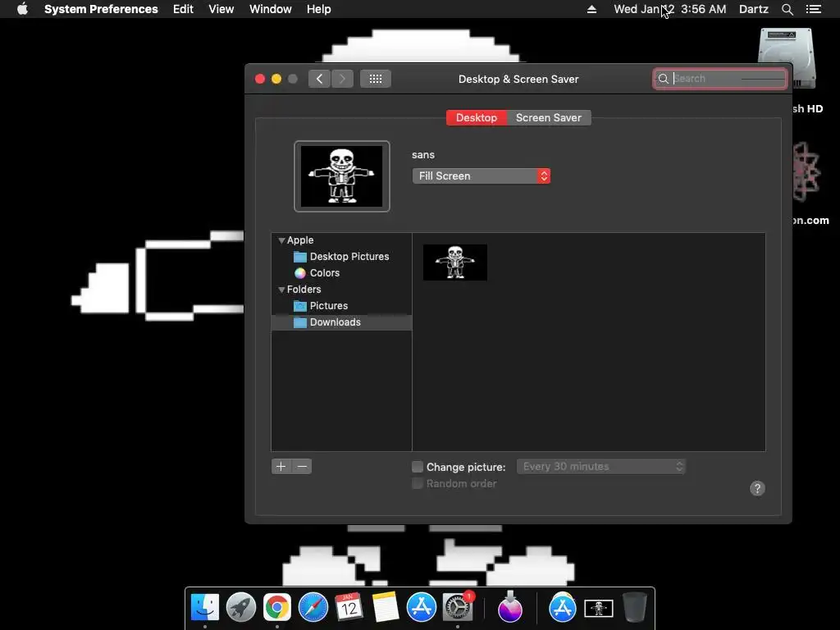Screen dimensions: 840x630
Task: Go forward with the right chevron button
Action: (342, 79)
